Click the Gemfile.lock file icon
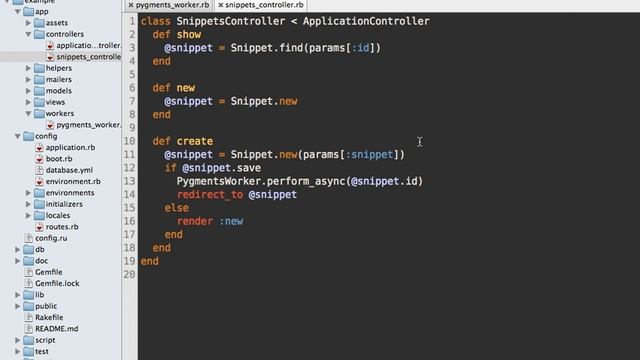The height and width of the screenshot is (360, 640). click(x=29, y=283)
